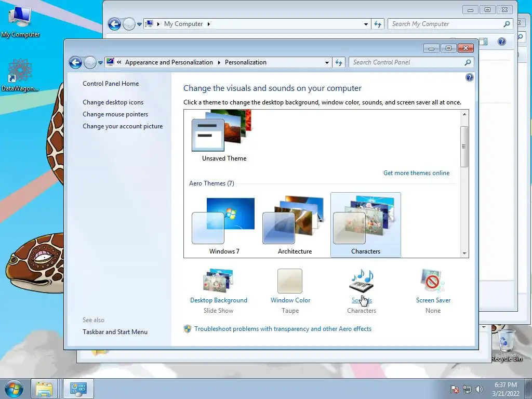Select the Architecture theme
The height and width of the screenshot is (399, 532).
pyautogui.click(x=295, y=224)
